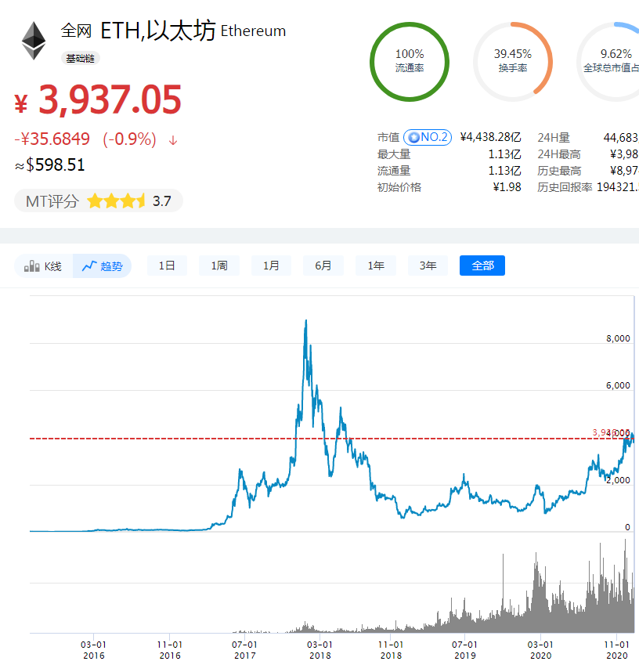Switch chart to 趋势 trend view
This screenshot has width=639, height=672.
102,266
